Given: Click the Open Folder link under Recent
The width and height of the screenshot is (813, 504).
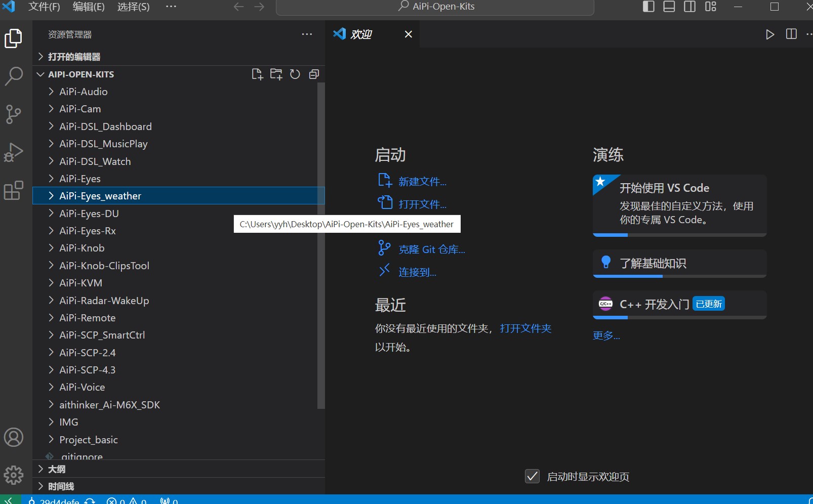Looking at the screenshot, I should [525, 328].
